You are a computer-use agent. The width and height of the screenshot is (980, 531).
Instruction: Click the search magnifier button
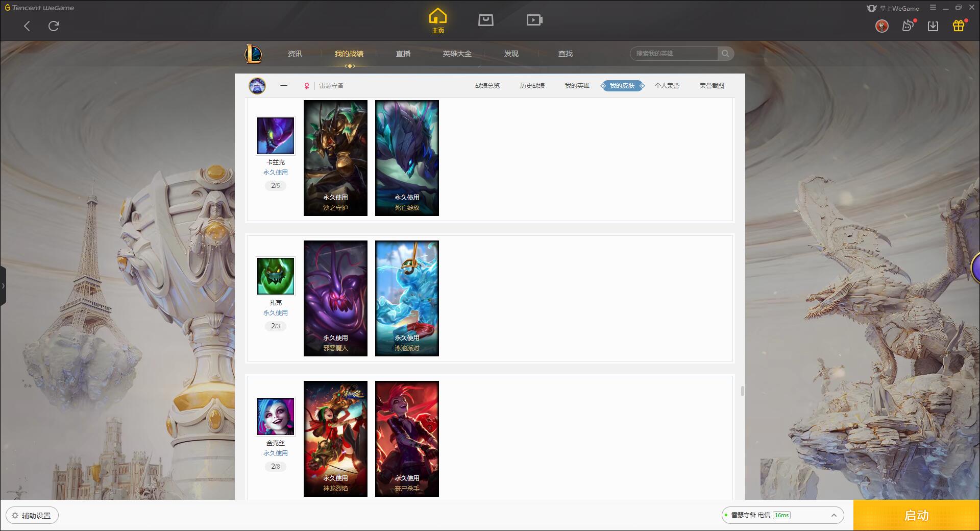[x=725, y=54]
